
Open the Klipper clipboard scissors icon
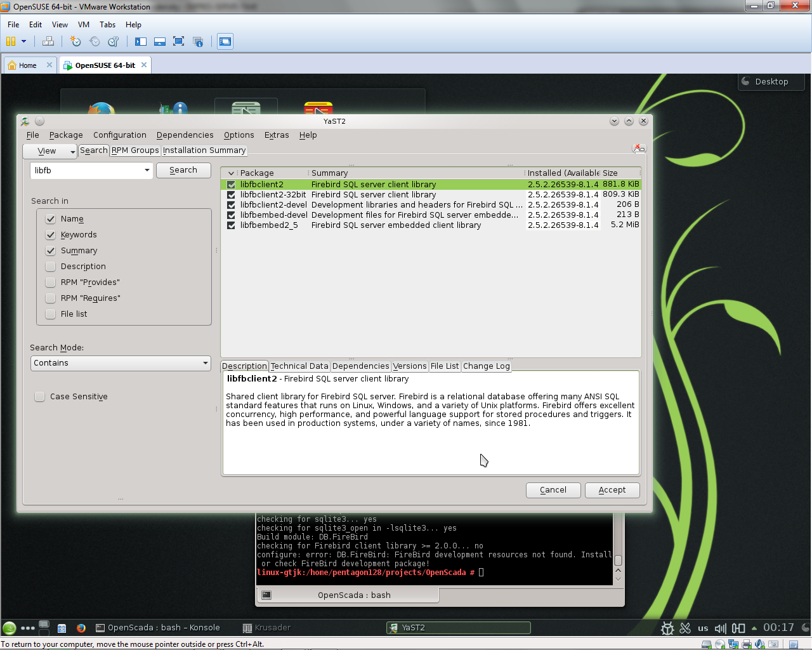685,628
